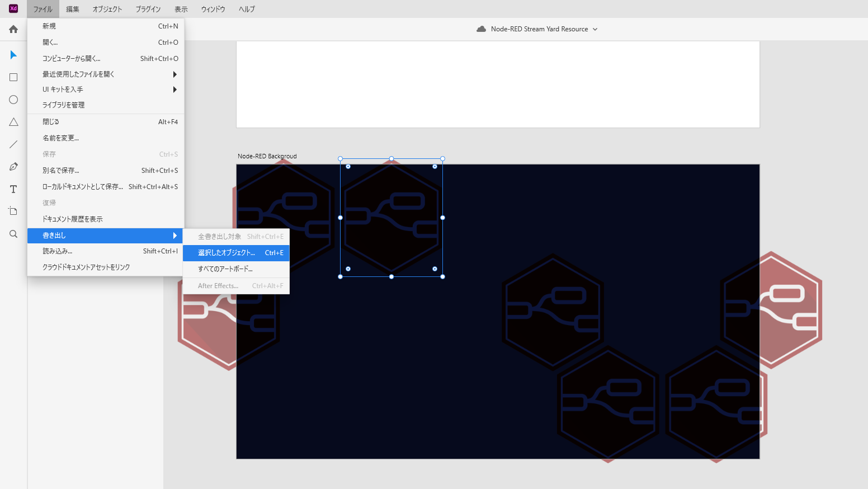The width and height of the screenshot is (868, 489).
Task: Click the Node-RED Backgroud artboard label
Action: [267, 156]
